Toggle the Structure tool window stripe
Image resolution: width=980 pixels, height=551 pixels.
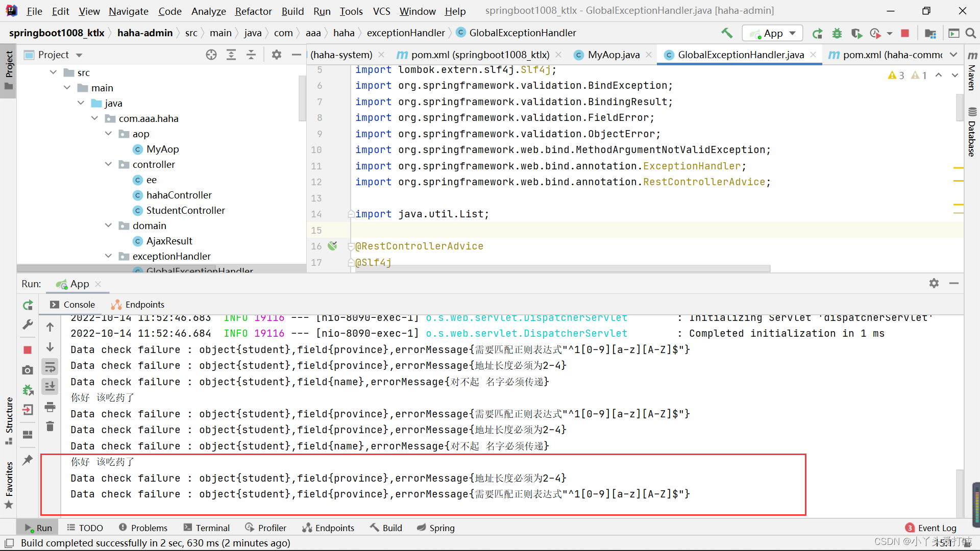click(9, 420)
